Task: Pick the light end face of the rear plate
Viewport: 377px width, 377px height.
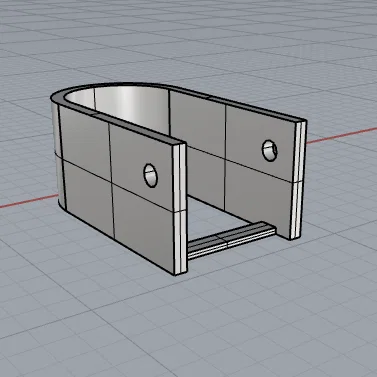Action: click(298, 180)
